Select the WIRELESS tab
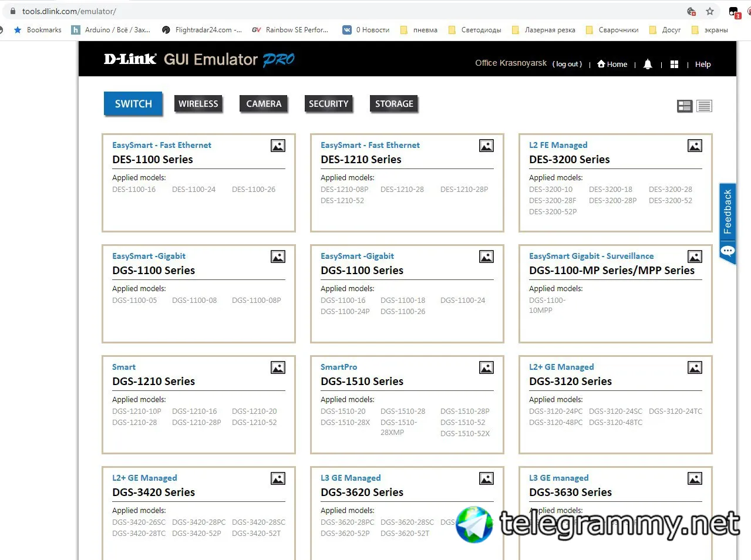This screenshot has width=751, height=560. (x=198, y=104)
